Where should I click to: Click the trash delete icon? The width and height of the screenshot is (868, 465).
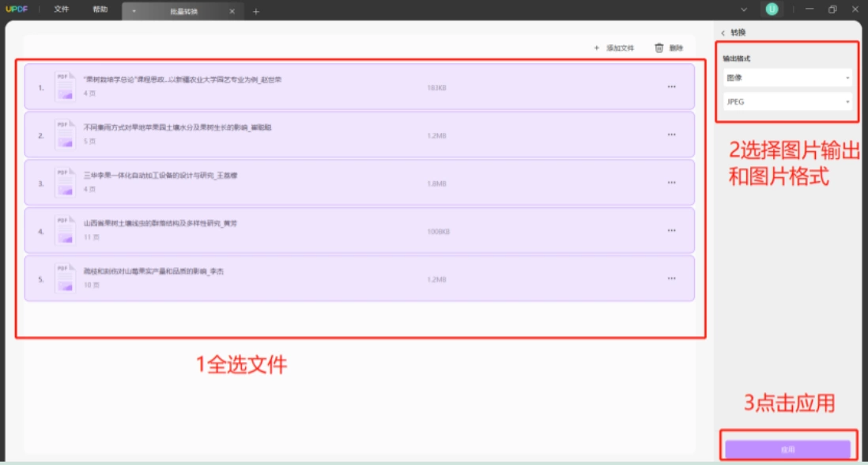pos(659,48)
